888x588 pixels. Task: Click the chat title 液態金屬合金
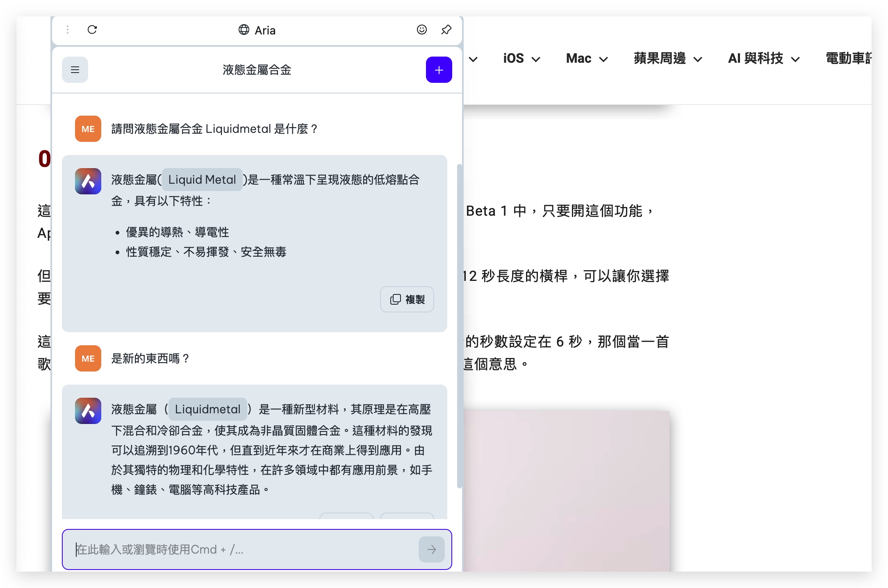click(257, 70)
